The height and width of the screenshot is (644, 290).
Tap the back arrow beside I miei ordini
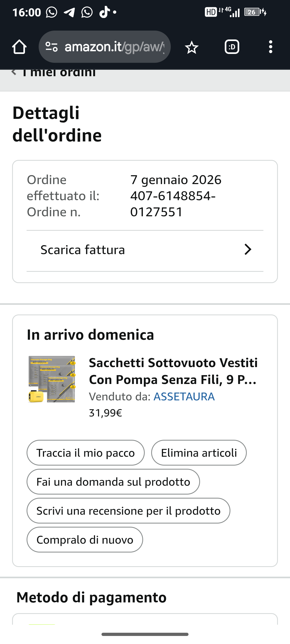tap(14, 72)
